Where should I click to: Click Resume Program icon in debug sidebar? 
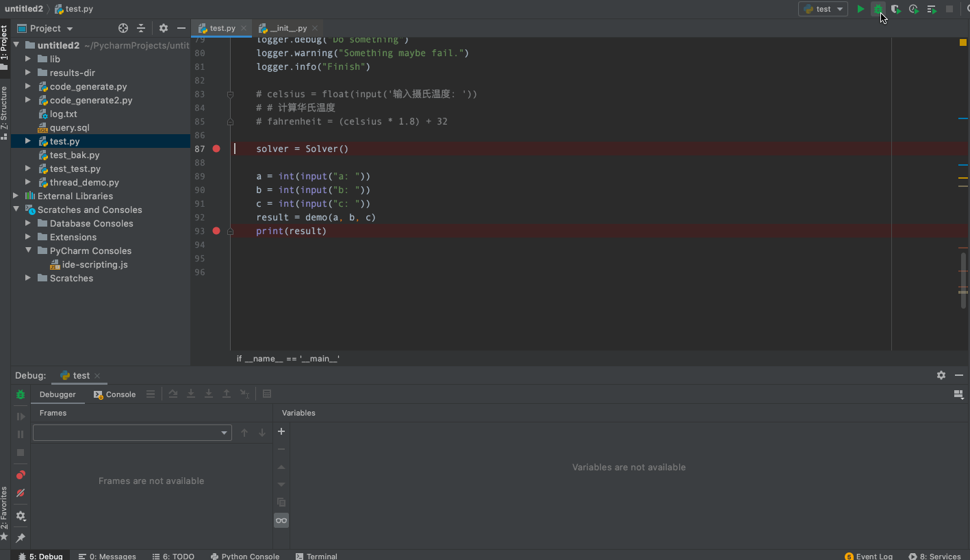[x=21, y=416]
